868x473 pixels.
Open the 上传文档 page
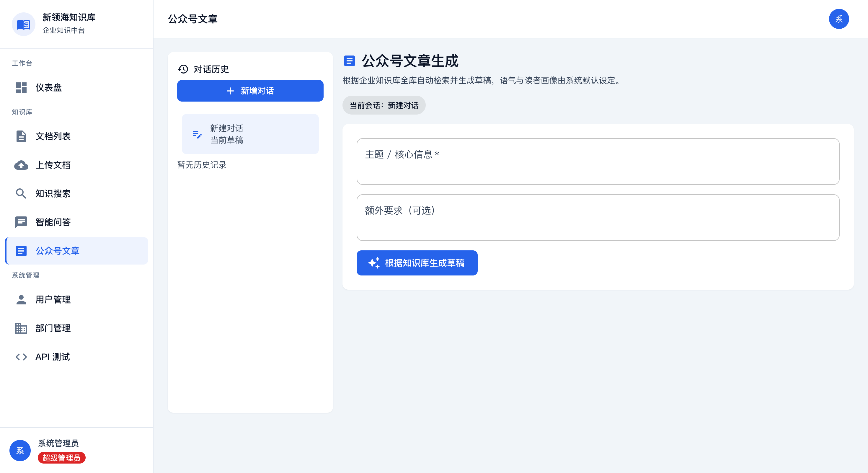tap(77, 165)
